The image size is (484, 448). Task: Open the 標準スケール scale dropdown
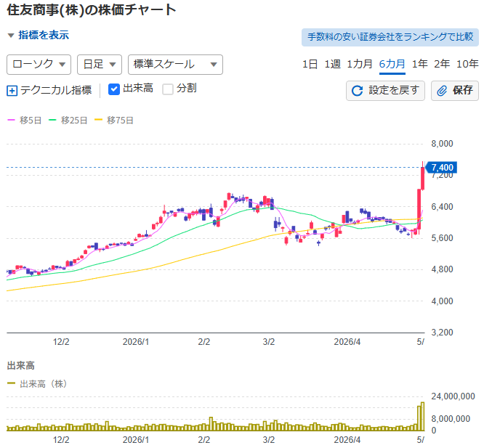point(175,65)
